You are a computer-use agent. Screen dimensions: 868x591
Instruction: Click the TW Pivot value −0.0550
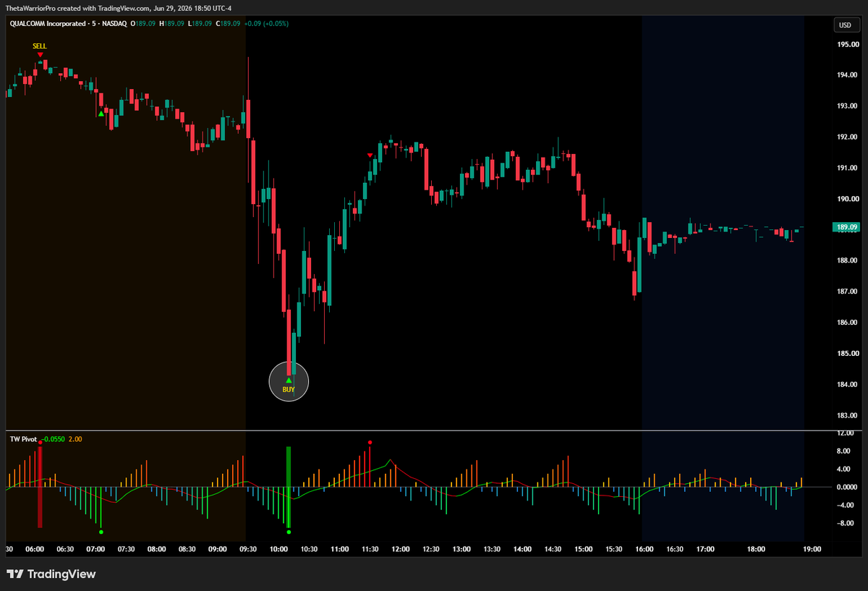click(54, 439)
